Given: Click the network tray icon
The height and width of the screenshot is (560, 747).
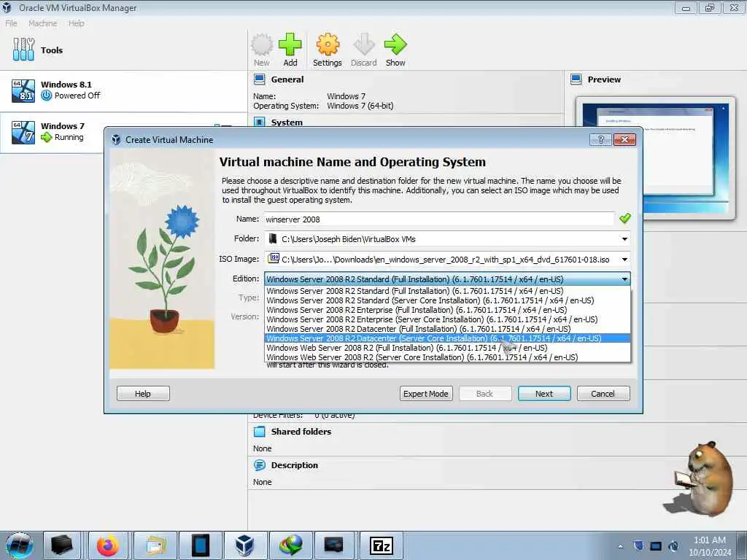Looking at the screenshot, I should (x=656, y=545).
